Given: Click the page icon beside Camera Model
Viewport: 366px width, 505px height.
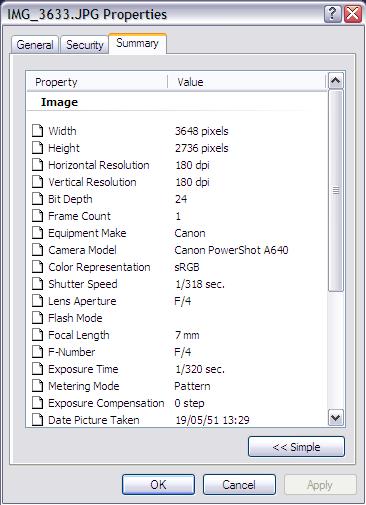Looking at the screenshot, I should click(x=38, y=250).
